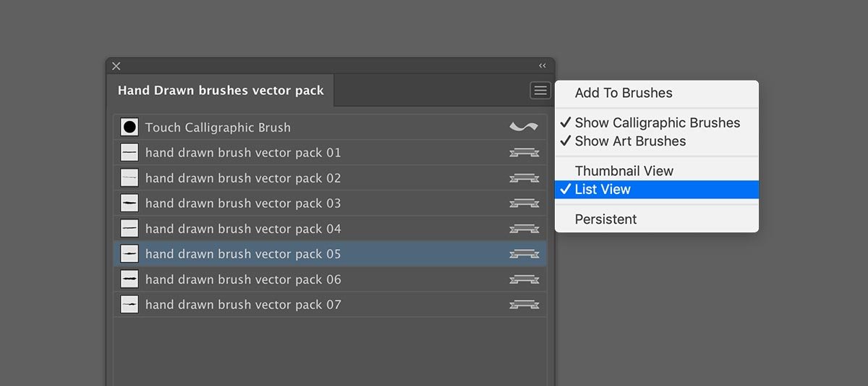Viewport: 868px width, 386px height.
Task: Click art brush type icon for pack 07
Action: [x=524, y=305]
